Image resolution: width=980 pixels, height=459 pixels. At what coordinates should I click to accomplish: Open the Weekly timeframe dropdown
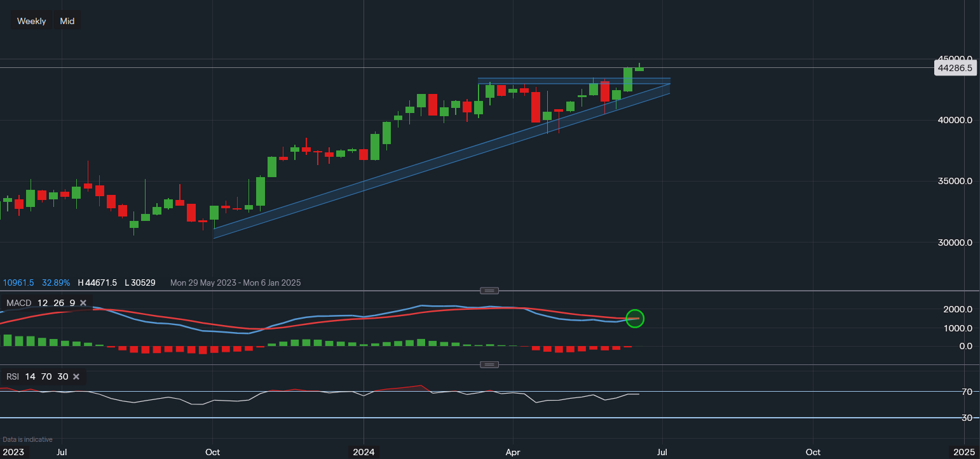[31, 21]
